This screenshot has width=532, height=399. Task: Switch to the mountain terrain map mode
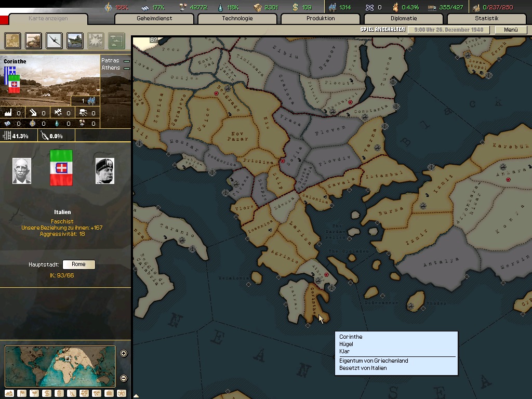point(9,393)
